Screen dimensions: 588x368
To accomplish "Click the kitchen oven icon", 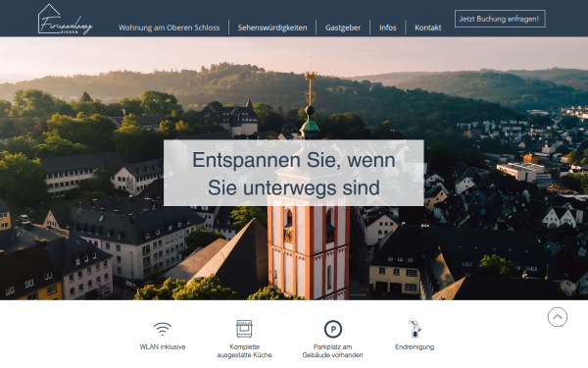I will tap(244, 329).
